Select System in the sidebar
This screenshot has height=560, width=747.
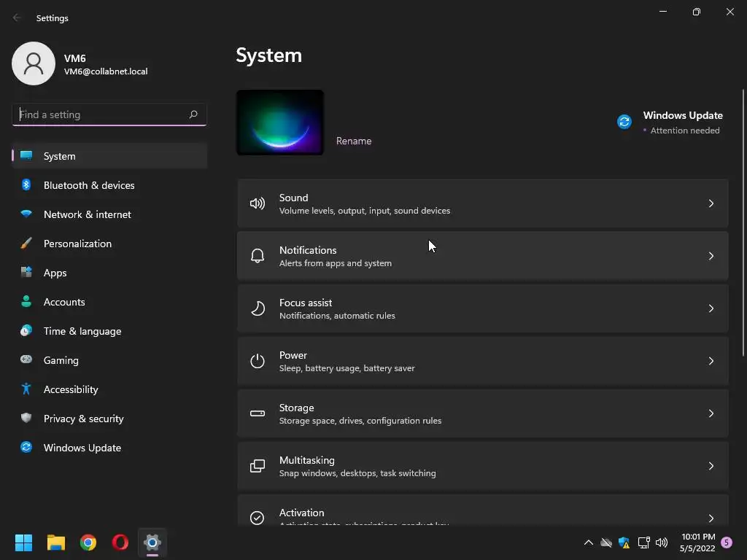point(109,156)
